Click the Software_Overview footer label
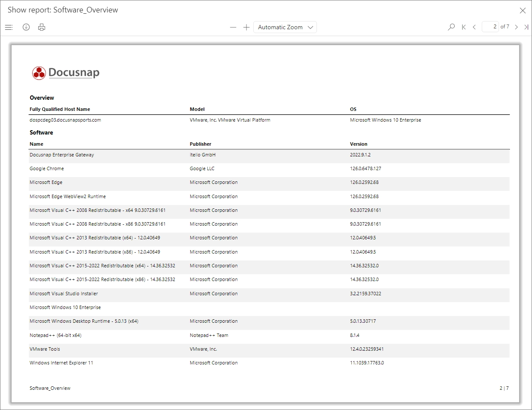Viewport: 532px width, 410px height. point(49,388)
